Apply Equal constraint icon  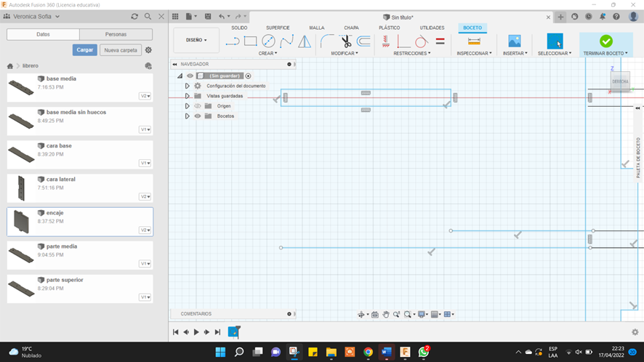pos(440,41)
